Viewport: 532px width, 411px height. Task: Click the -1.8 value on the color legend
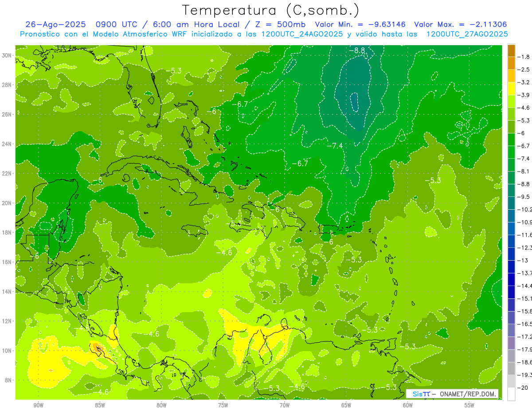click(524, 57)
